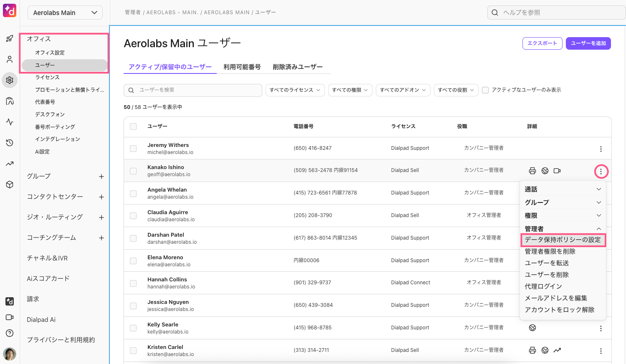Click the plus icon next to コーチングチーム

(101, 238)
